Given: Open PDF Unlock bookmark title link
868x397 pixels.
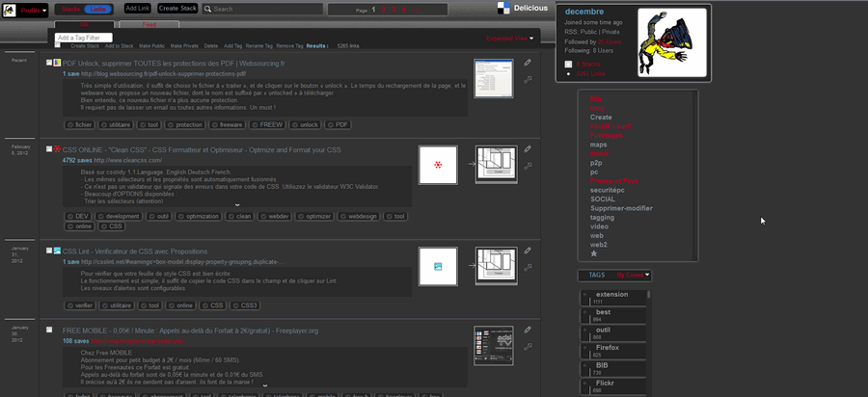Looking at the screenshot, I should [x=174, y=64].
